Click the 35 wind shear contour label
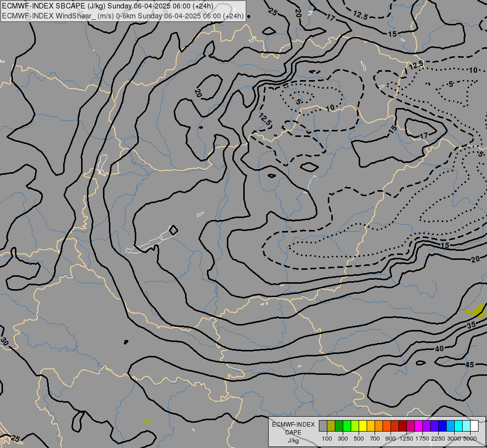 coord(472,325)
